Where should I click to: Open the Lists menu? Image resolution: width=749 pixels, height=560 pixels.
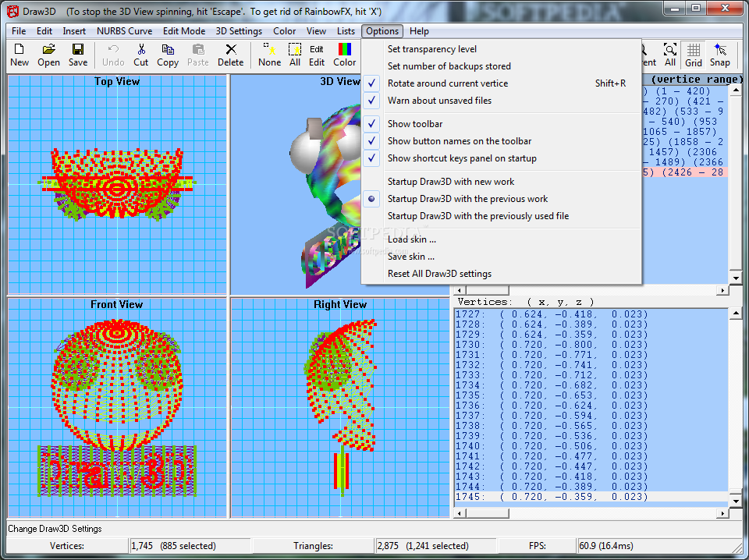(x=346, y=31)
